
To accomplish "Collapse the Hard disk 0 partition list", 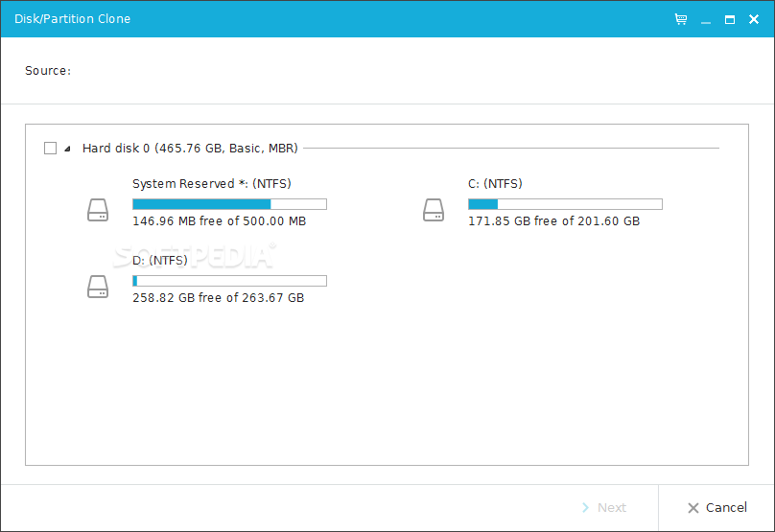I will click(67, 149).
